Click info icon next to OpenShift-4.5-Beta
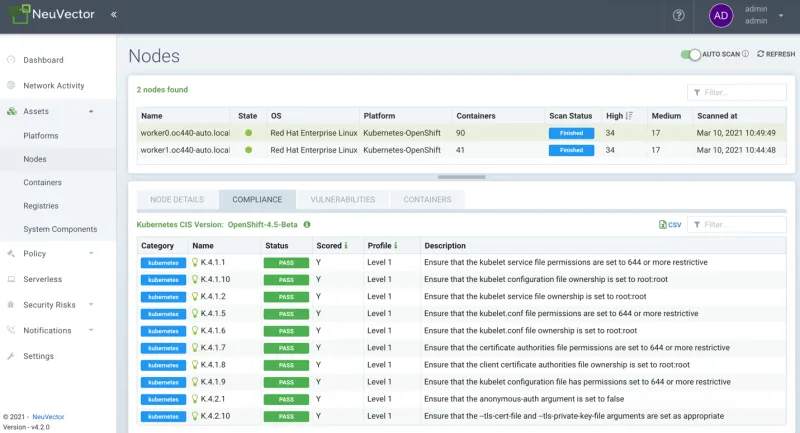The image size is (800, 433). [x=307, y=225]
